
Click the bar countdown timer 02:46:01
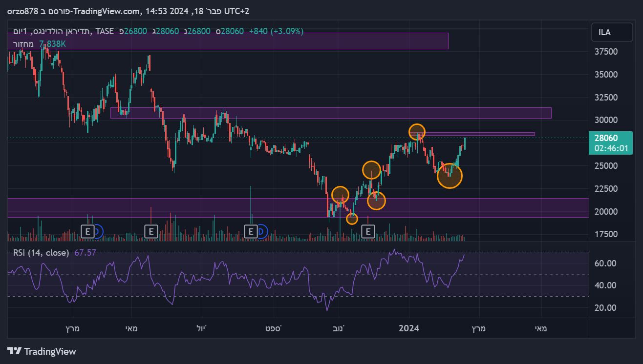[611, 148]
